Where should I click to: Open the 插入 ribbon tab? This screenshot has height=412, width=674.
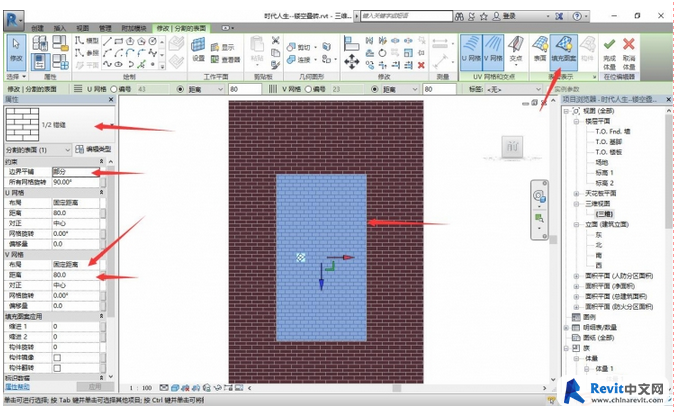[x=60, y=28]
